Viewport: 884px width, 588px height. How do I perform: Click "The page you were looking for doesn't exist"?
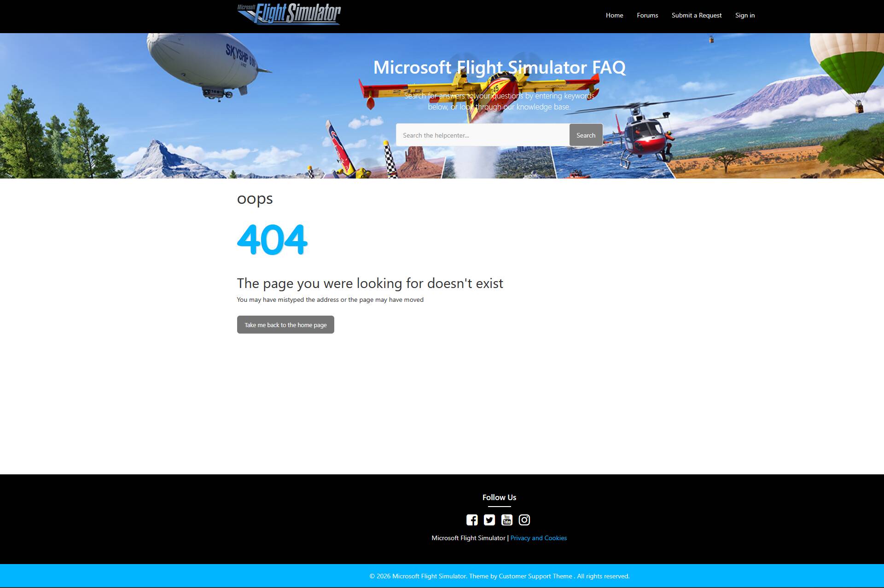(370, 283)
